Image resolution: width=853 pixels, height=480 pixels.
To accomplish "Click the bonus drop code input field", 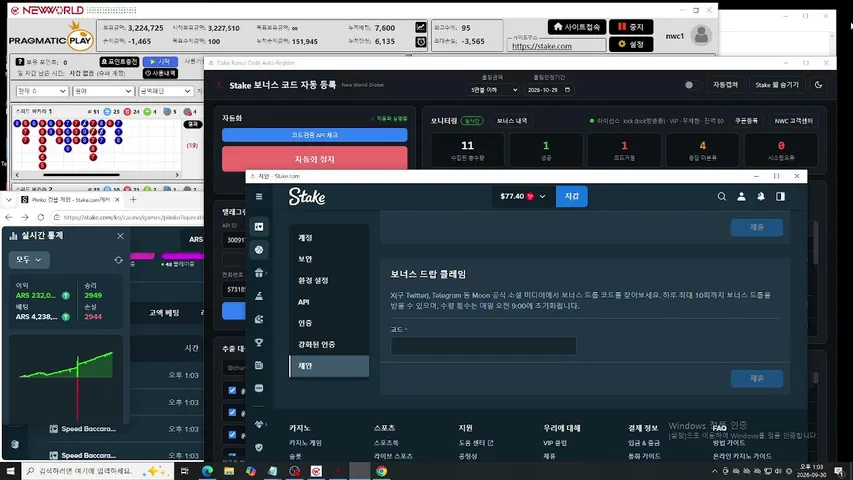I will point(483,346).
